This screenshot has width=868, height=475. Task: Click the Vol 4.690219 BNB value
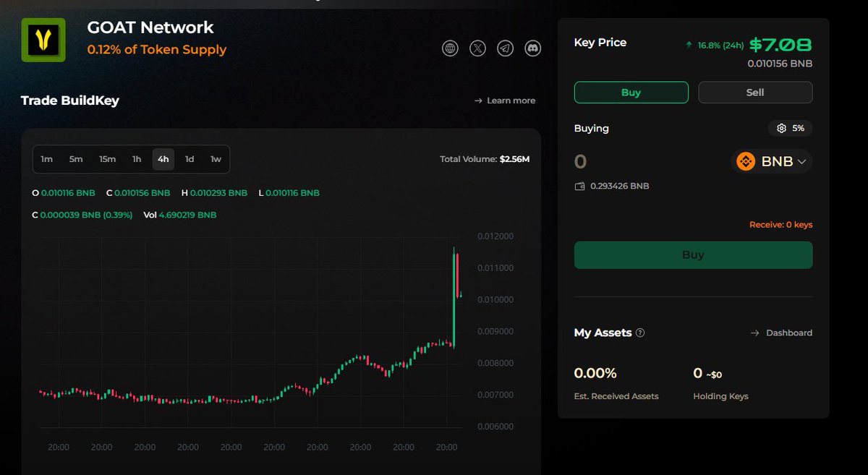180,215
